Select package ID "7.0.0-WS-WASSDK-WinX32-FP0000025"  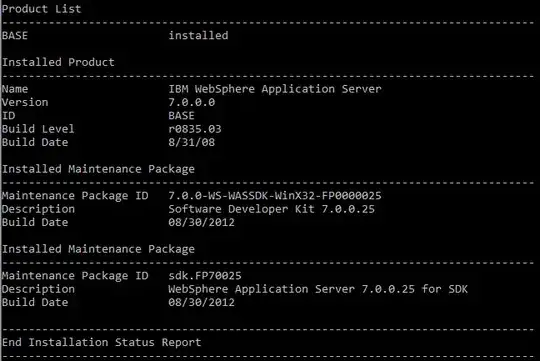pyautogui.click(x=275, y=196)
